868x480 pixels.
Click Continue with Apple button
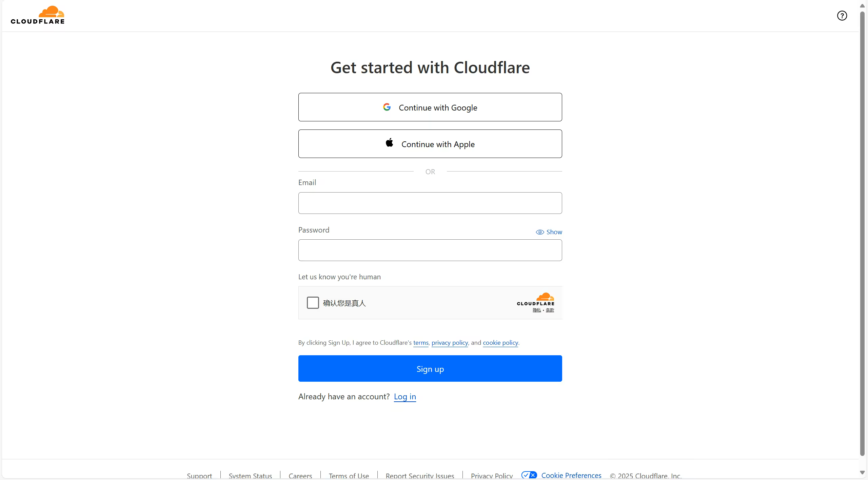pos(430,144)
